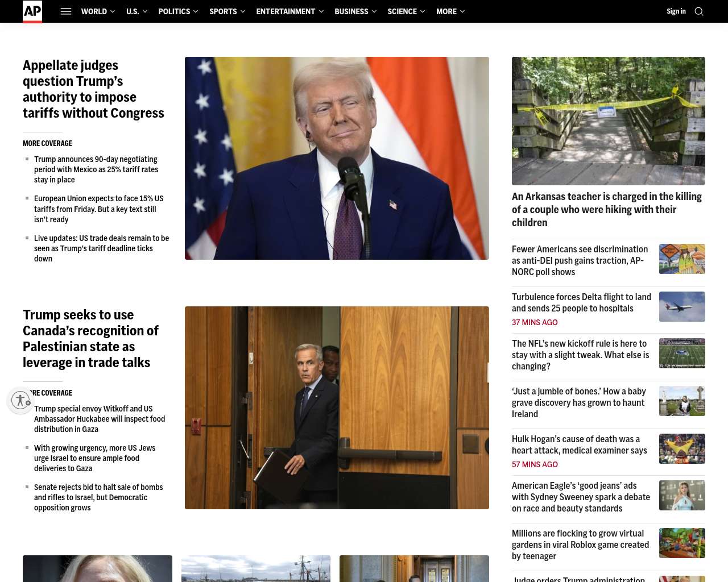
Task: Click the AP logo home icon
Action: (32, 11)
